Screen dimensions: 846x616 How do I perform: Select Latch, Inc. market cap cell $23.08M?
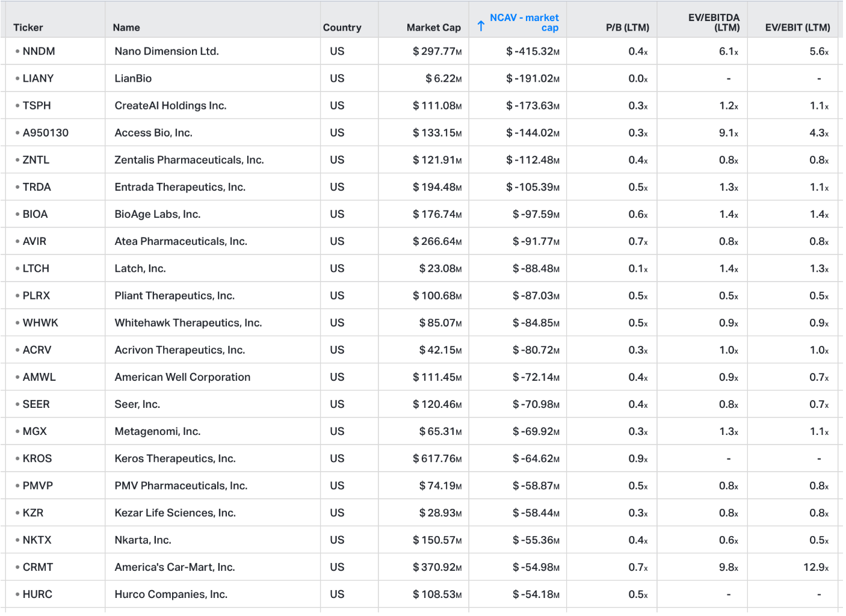coord(440,269)
